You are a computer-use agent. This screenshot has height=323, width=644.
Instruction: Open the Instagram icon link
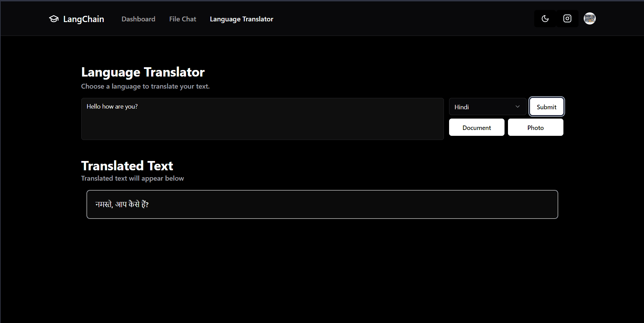567,19
